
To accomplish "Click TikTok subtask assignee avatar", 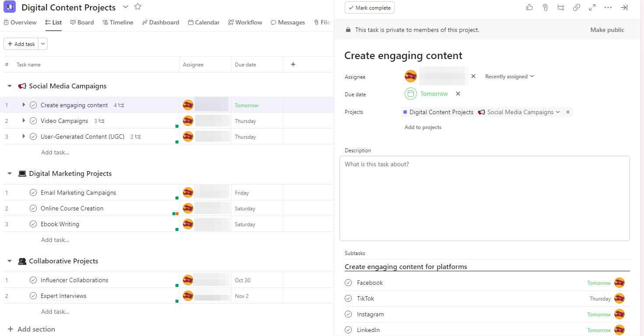I will (x=619, y=298).
